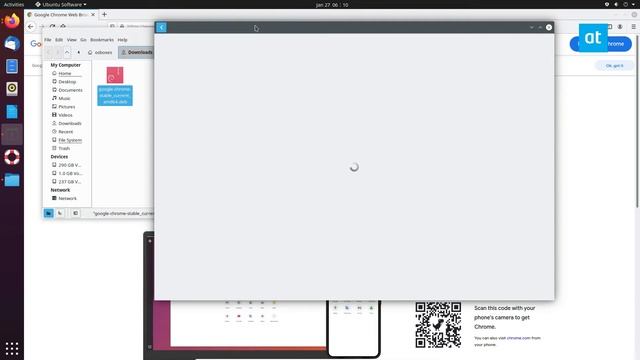
Task: Select the google-chrome-stable deb file icon
Action: click(x=115, y=76)
